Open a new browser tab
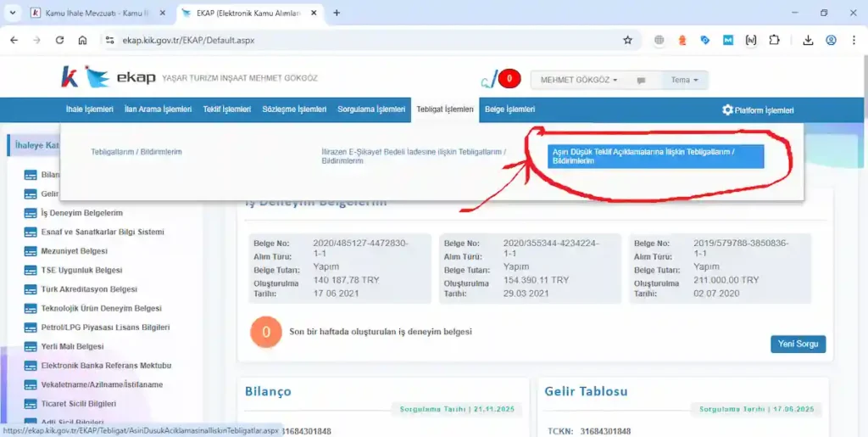 click(336, 13)
